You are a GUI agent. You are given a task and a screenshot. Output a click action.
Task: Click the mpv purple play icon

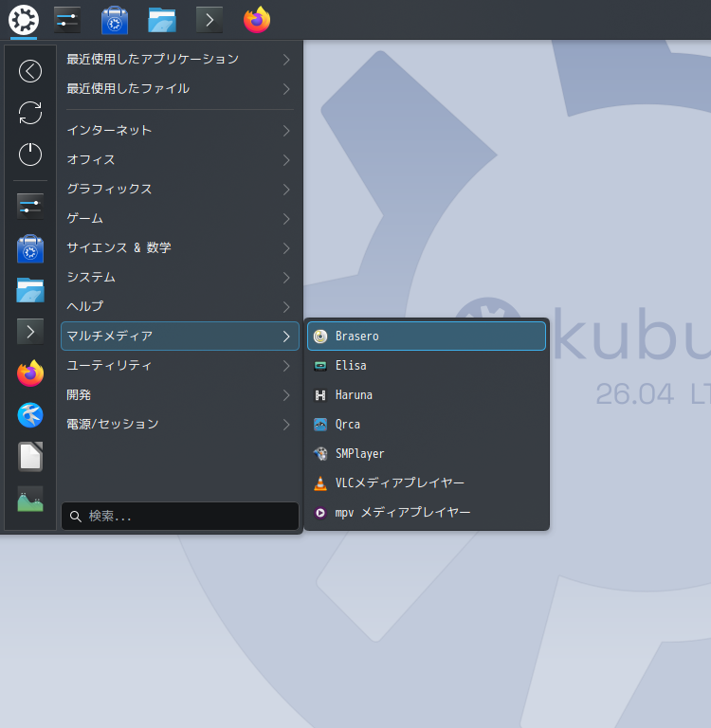pyautogui.click(x=320, y=513)
